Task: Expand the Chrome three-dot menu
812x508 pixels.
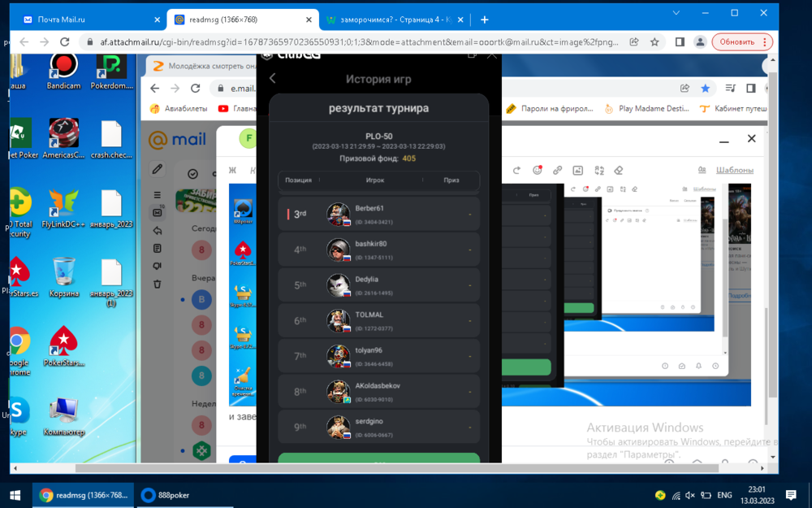Action: (x=784, y=42)
